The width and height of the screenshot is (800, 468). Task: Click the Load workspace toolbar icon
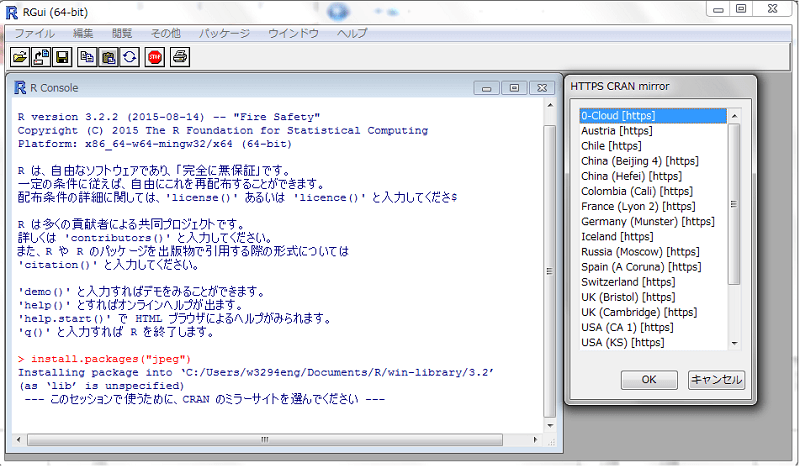coord(41,57)
